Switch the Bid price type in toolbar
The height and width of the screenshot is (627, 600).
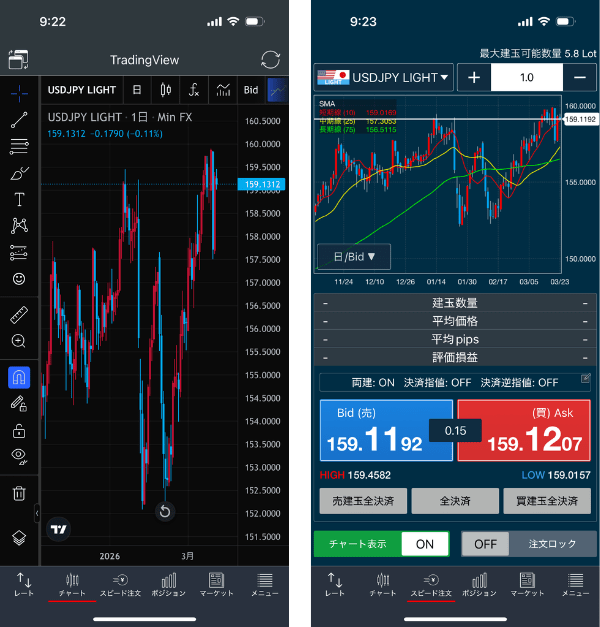[251, 90]
